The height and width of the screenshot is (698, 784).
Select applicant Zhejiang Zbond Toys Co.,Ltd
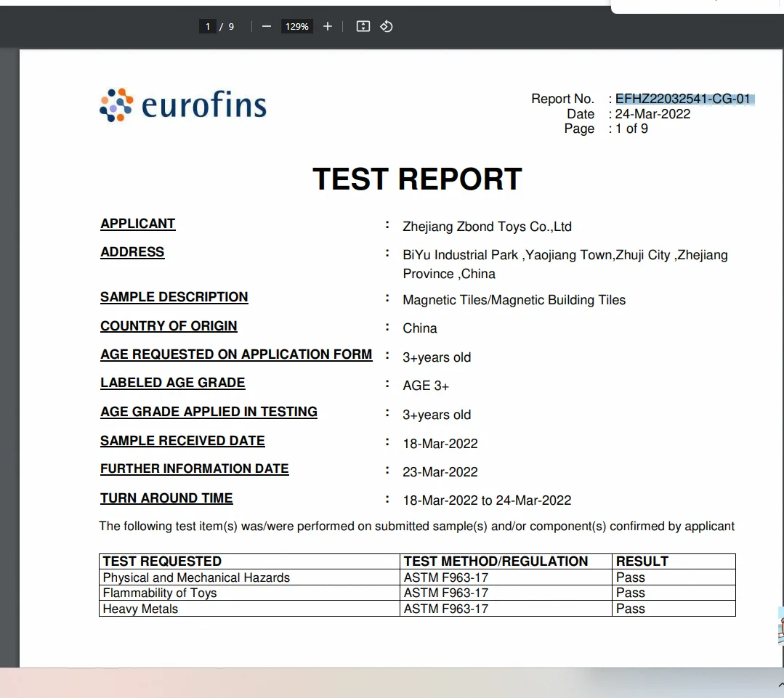(x=487, y=227)
